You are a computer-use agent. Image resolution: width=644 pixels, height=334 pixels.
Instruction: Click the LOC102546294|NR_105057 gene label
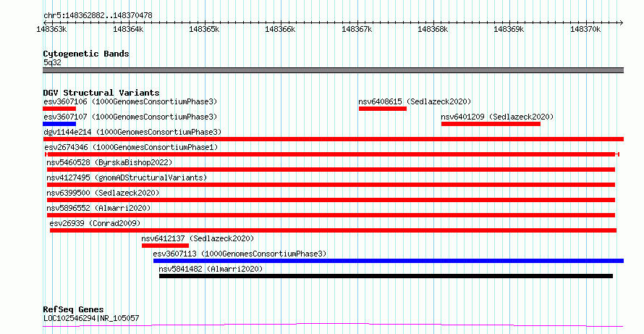tap(91, 318)
